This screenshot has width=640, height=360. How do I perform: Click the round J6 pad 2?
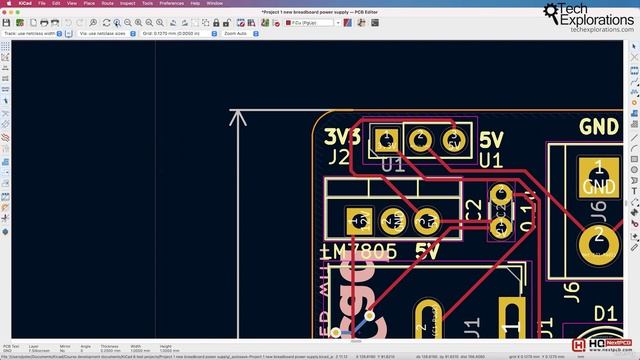[x=599, y=244]
